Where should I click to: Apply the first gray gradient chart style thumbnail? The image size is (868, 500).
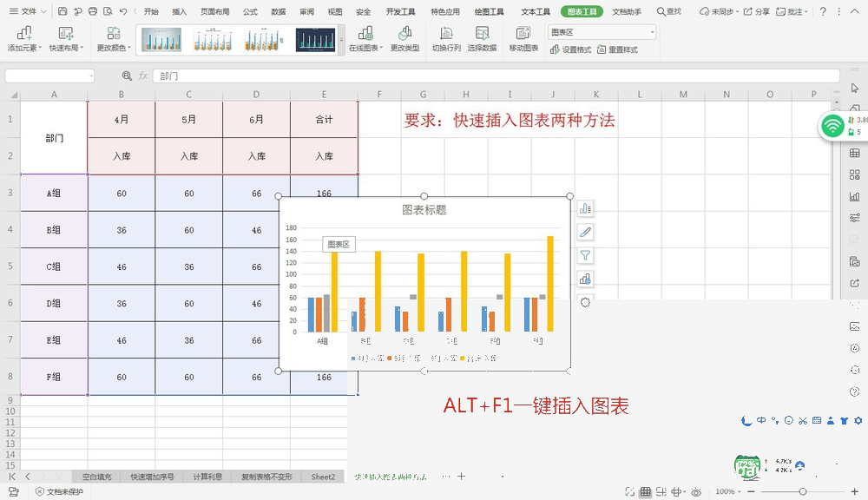coord(161,40)
